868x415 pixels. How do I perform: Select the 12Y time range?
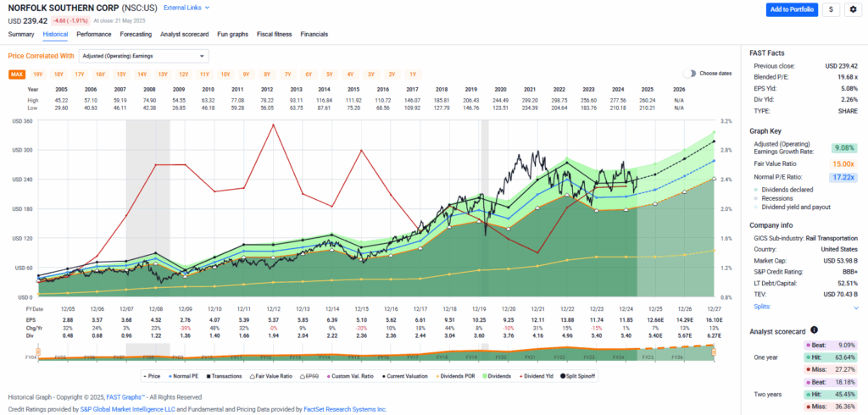(x=183, y=75)
